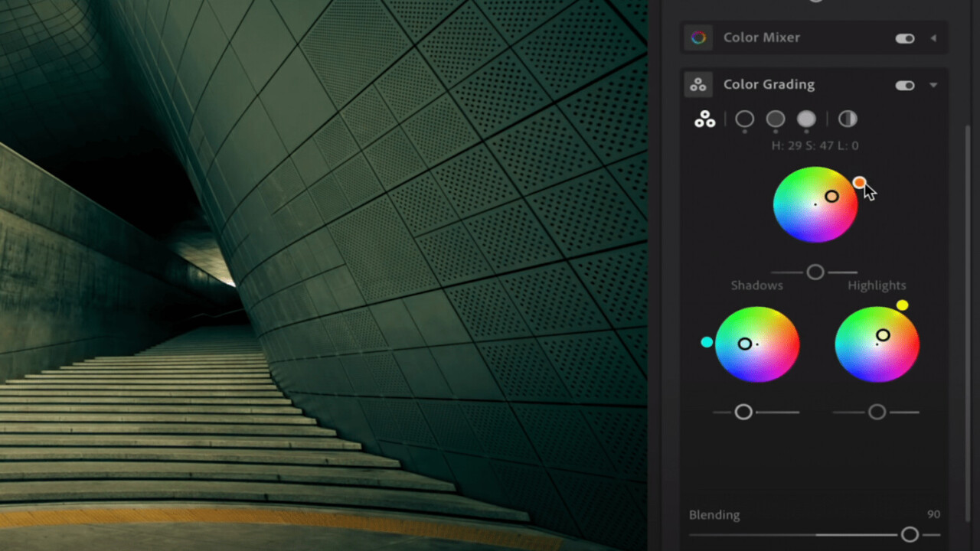
Task: Click the yellow hue handle on Highlights wheel
Action: click(902, 305)
